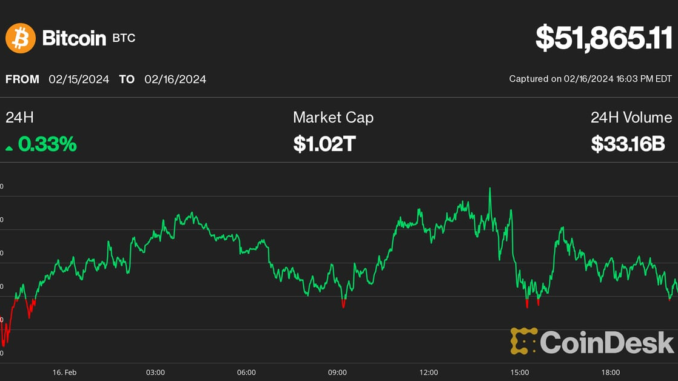Click the 03:00 time axis label
The height and width of the screenshot is (381, 678).
155,372
